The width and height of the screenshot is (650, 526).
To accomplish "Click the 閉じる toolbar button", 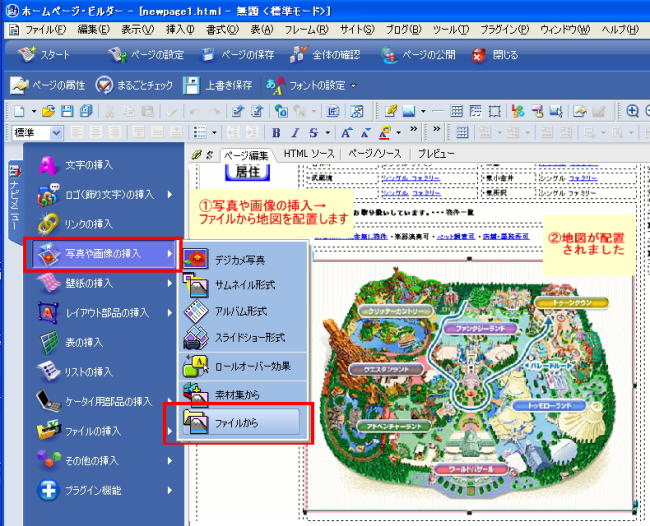I will point(495,54).
